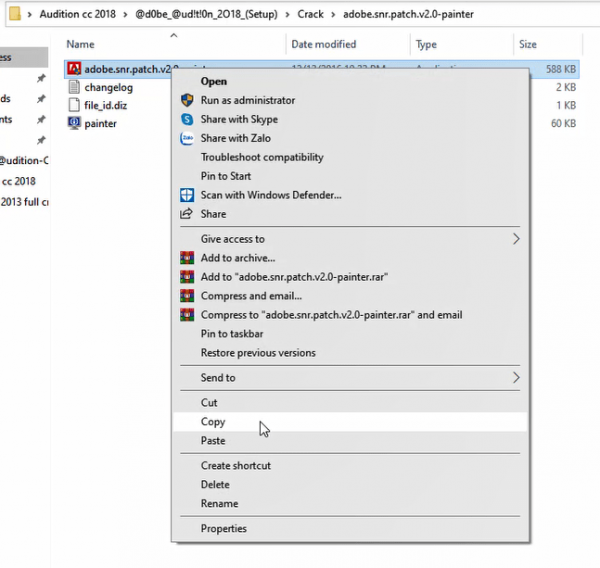This screenshot has width=600, height=568.
Task: Expand the Give access to submenu arrow
Action: click(516, 239)
